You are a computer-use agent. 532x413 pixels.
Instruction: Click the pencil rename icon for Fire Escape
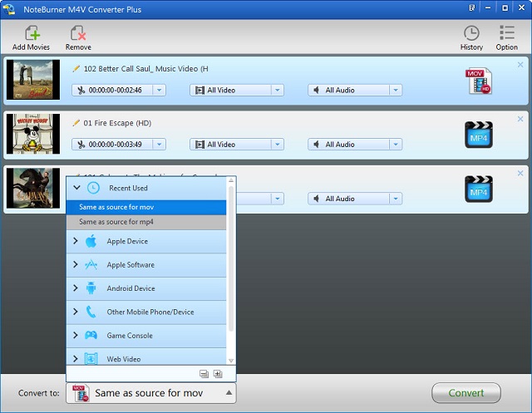[x=76, y=123]
